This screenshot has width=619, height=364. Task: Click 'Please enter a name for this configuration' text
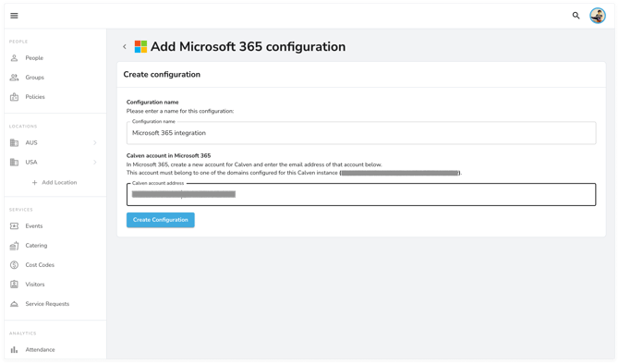point(180,112)
